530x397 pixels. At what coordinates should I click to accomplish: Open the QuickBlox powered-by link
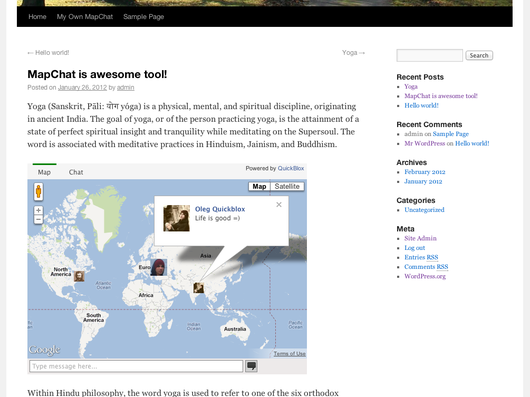pyautogui.click(x=291, y=168)
